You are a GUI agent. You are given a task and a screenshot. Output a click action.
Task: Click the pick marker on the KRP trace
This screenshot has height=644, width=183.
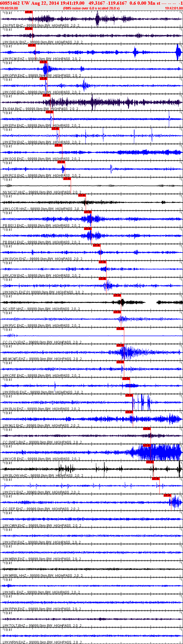pos(117,295)
